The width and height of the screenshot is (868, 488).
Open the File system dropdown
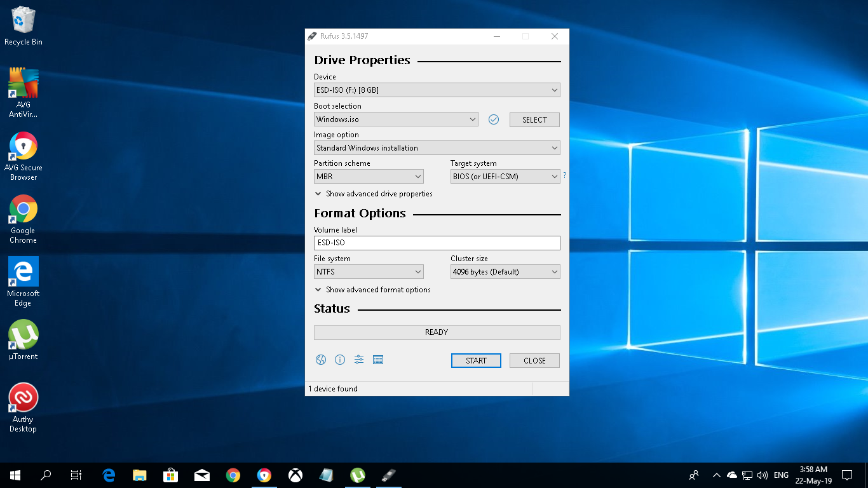[x=369, y=271]
